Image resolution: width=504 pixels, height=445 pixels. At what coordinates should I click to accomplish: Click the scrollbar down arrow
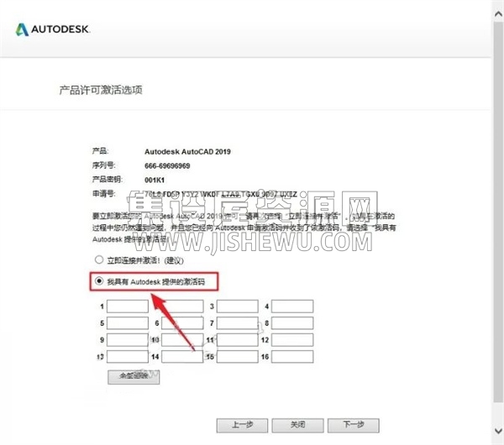pyautogui.click(x=498, y=431)
